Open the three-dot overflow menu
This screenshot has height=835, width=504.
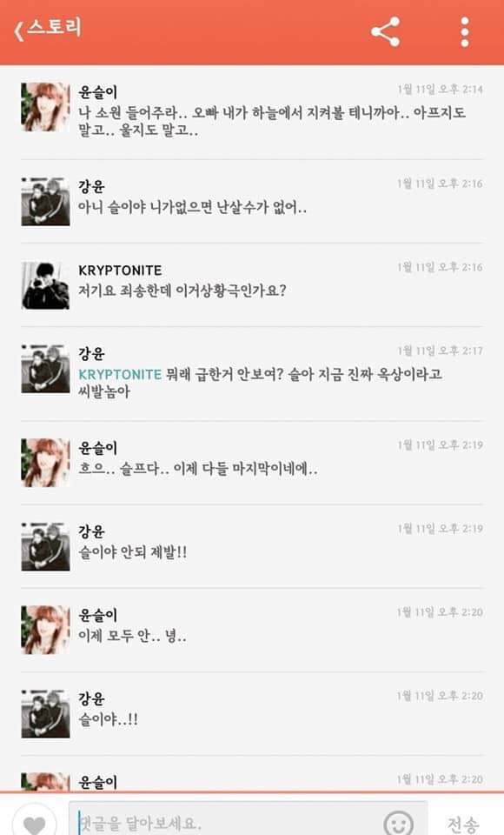pyautogui.click(x=465, y=32)
